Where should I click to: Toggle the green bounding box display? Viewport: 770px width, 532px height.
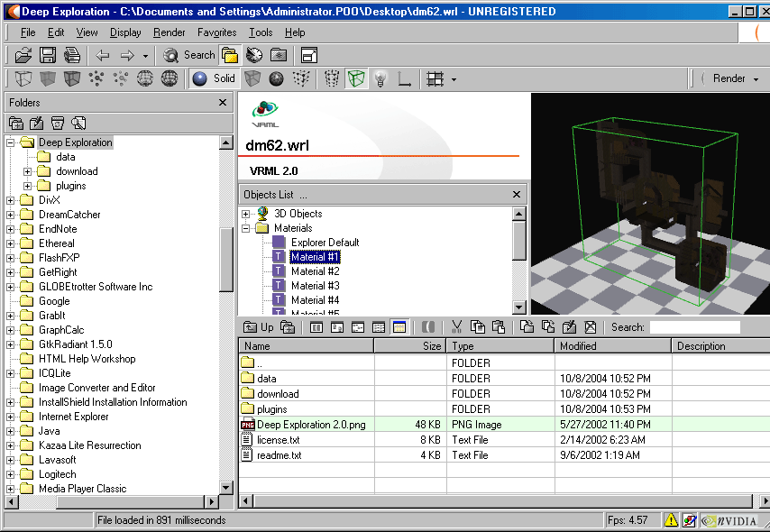click(356, 78)
